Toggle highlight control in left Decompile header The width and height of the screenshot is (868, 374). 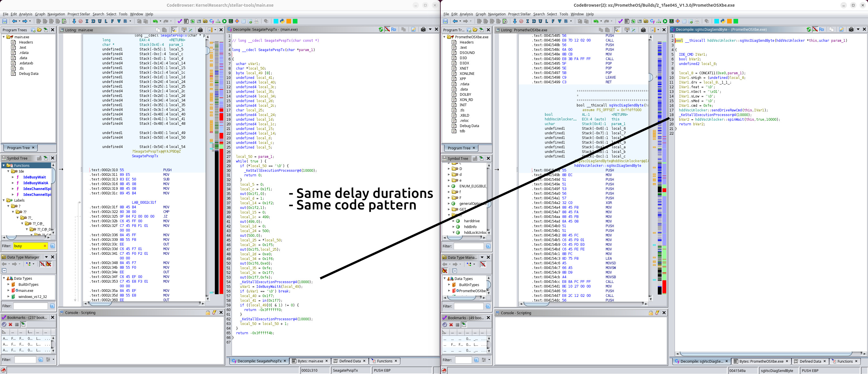tap(388, 30)
